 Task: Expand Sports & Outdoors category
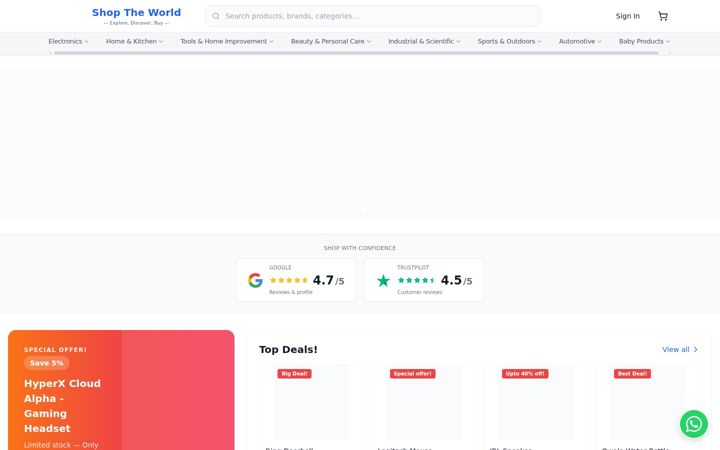pyautogui.click(x=510, y=41)
